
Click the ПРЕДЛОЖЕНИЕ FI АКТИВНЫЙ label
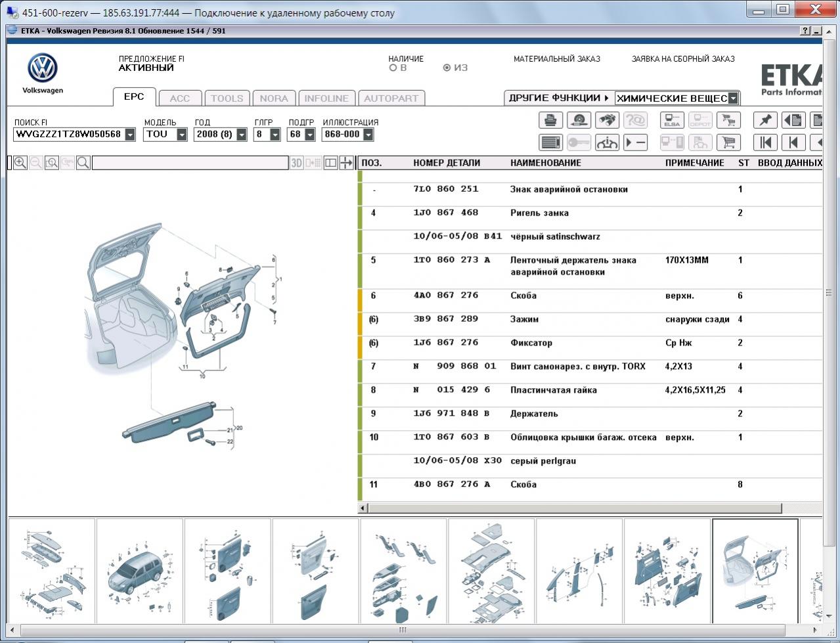[x=152, y=63]
